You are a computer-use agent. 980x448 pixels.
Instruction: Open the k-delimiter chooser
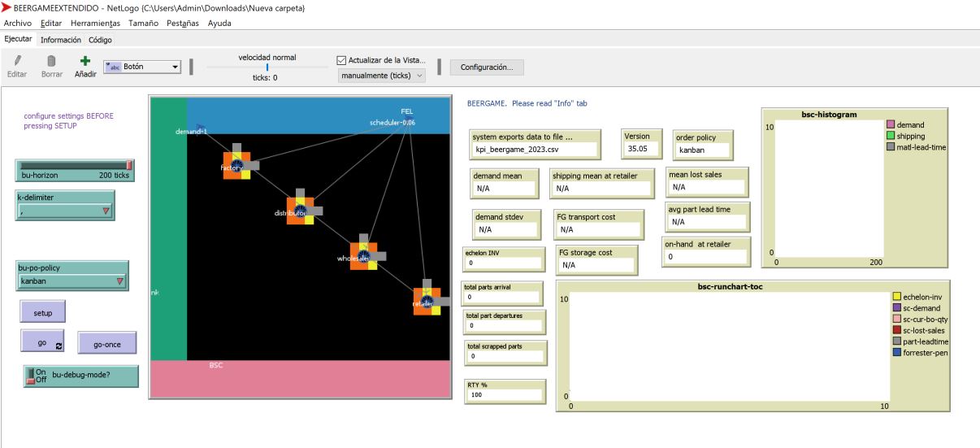tap(65, 211)
